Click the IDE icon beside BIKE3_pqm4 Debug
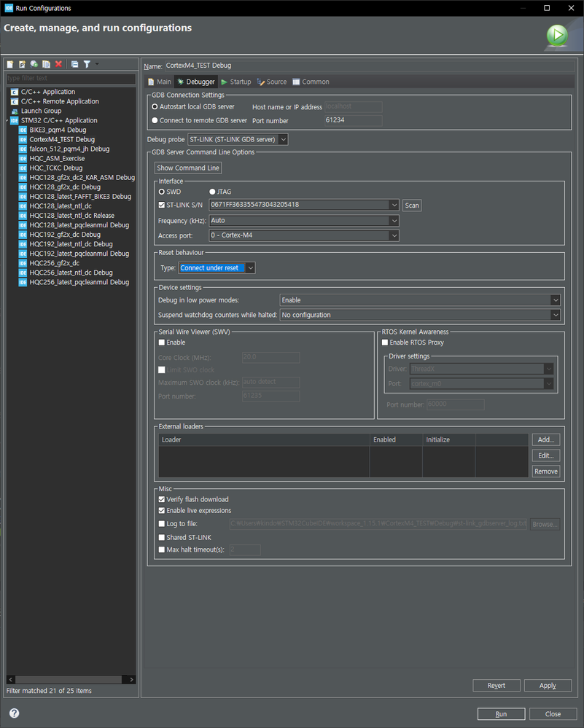Image resolution: width=584 pixels, height=728 pixels. (x=23, y=130)
